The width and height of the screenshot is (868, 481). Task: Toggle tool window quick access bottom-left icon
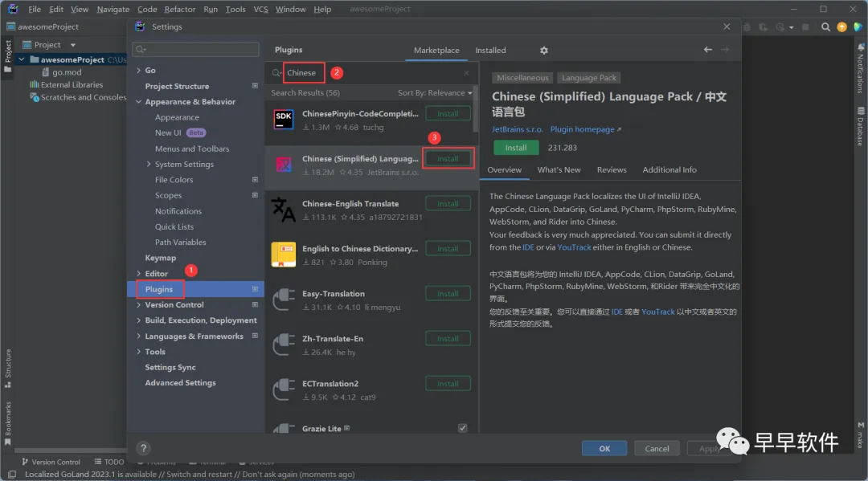coord(11,474)
